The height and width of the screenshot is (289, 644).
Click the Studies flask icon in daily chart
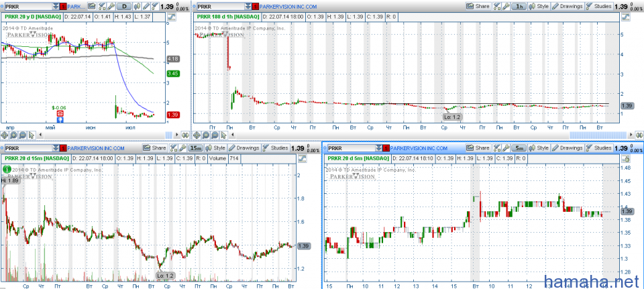coord(155,6)
